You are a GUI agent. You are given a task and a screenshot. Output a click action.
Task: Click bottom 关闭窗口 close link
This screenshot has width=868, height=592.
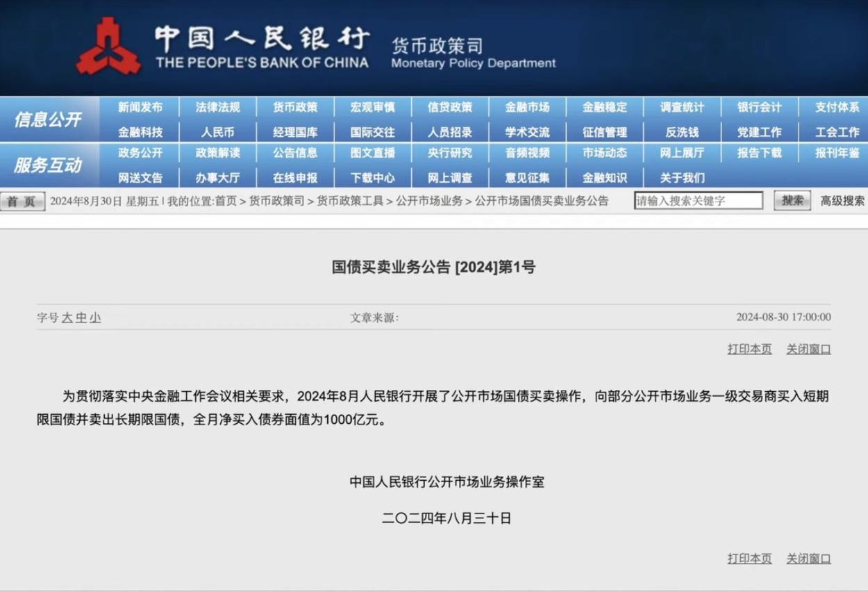[x=808, y=559]
